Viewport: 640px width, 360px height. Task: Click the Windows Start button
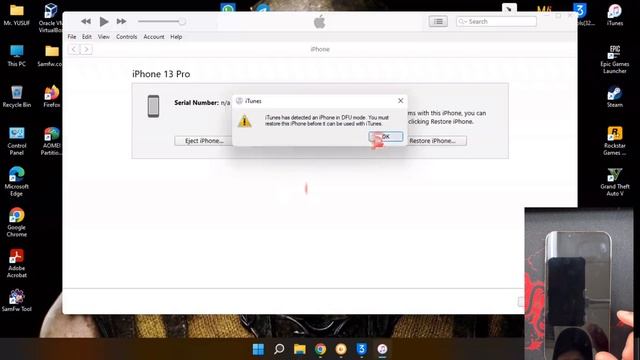pyautogui.click(x=258, y=349)
